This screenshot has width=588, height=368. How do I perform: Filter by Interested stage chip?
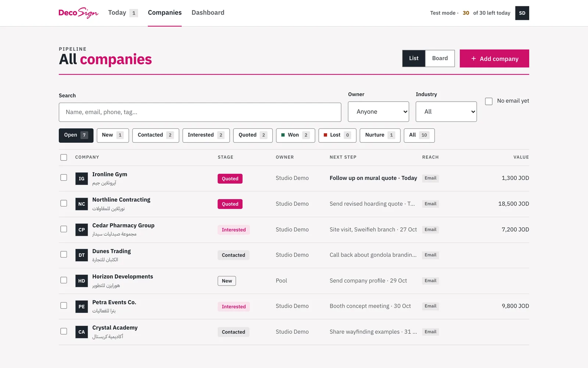[206, 135]
